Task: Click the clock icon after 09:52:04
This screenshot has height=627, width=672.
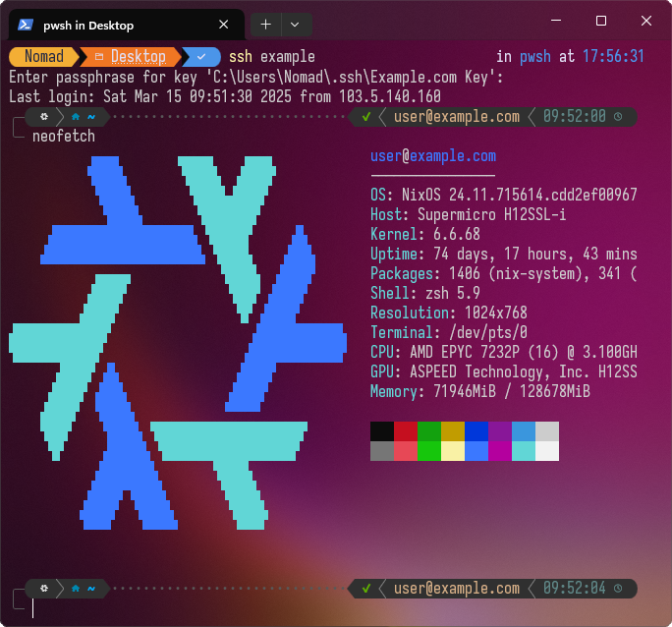Action: tap(618, 588)
